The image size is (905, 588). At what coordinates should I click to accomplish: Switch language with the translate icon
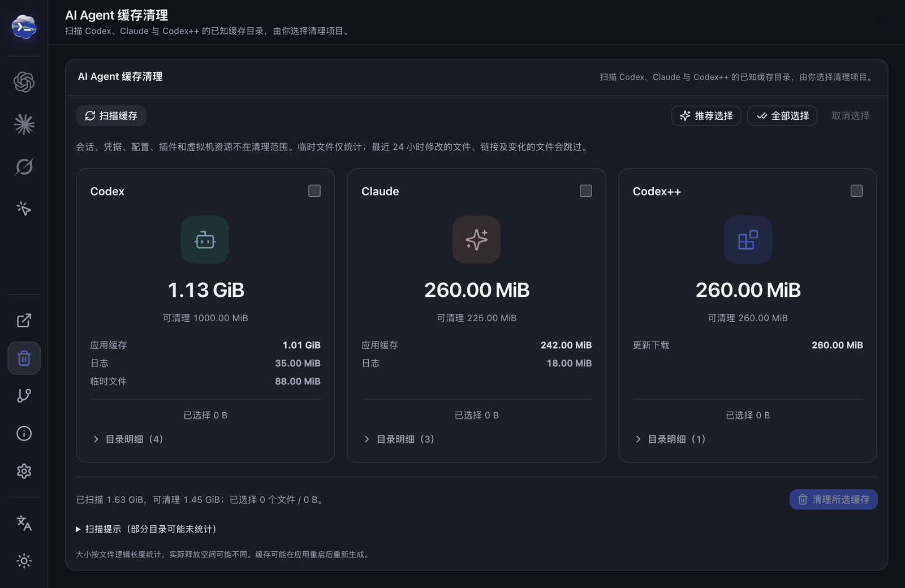[x=24, y=523]
